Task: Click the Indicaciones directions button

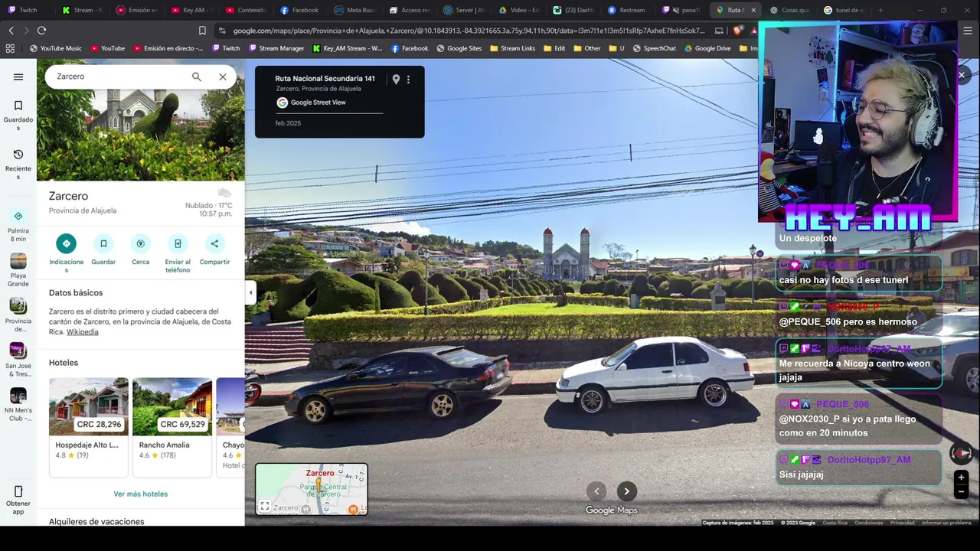Action: pos(66,243)
